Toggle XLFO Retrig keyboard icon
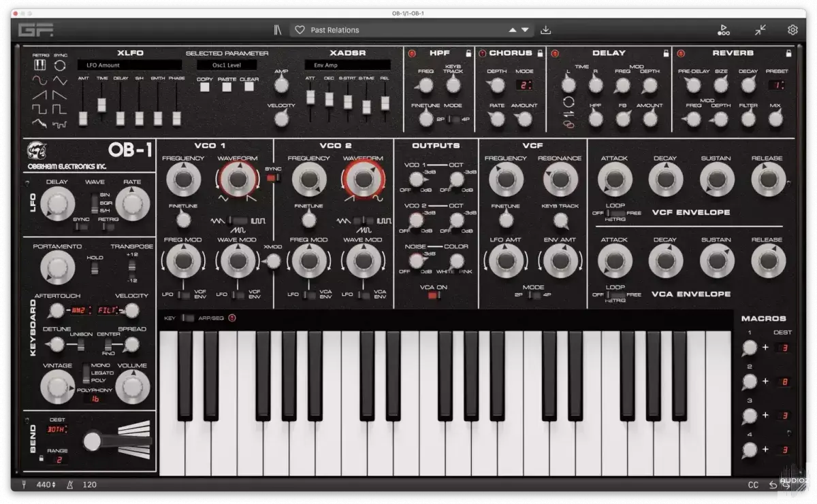The height and width of the screenshot is (504, 817). click(39, 65)
